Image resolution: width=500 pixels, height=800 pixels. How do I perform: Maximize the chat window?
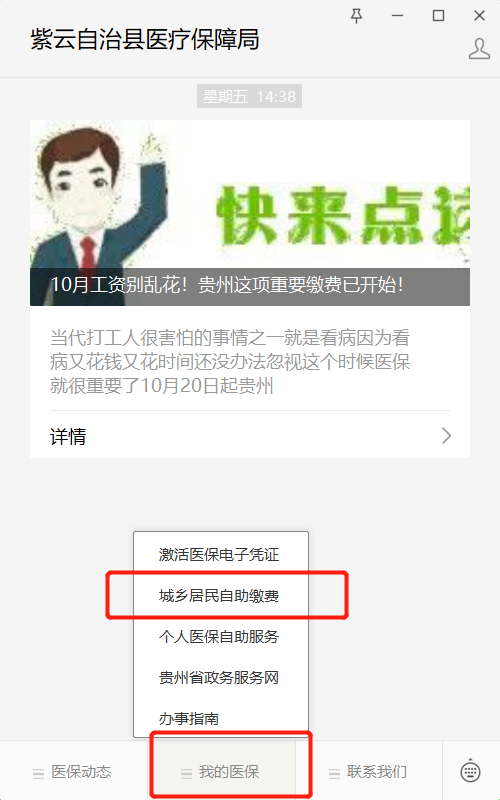[438, 16]
